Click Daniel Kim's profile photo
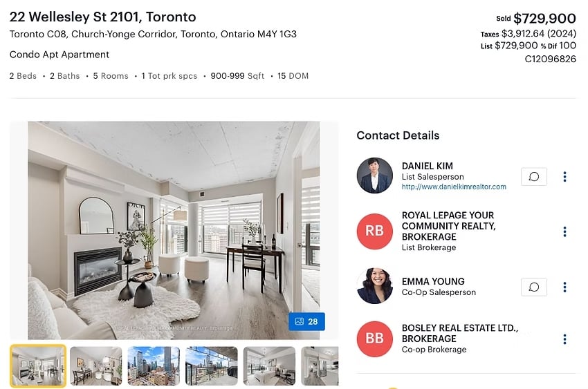Image resolution: width=588 pixels, height=389 pixels. coord(375,175)
